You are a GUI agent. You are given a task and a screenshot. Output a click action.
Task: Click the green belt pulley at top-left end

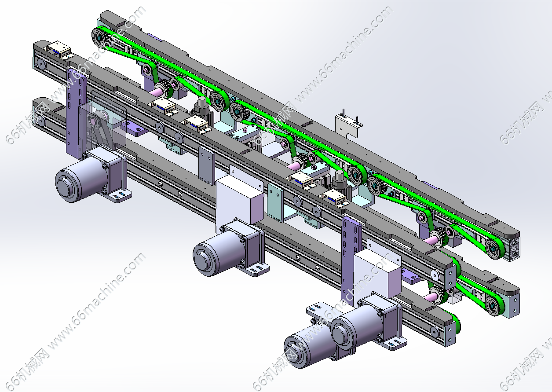tap(100, 37)
